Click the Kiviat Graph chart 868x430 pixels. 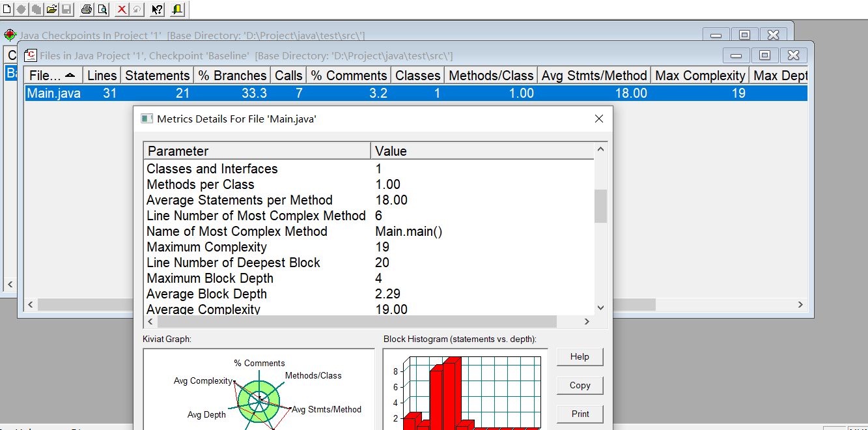pyautogui.click(x=259, y=389)
